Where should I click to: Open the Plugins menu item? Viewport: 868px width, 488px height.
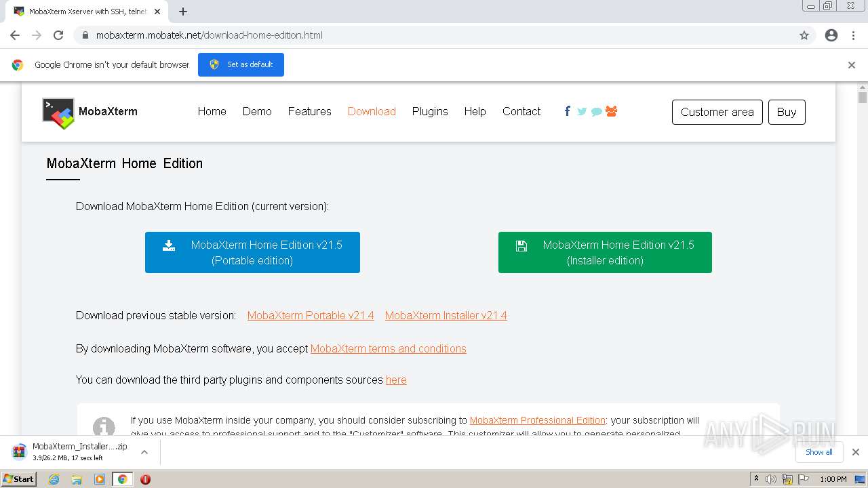(430, 112)
